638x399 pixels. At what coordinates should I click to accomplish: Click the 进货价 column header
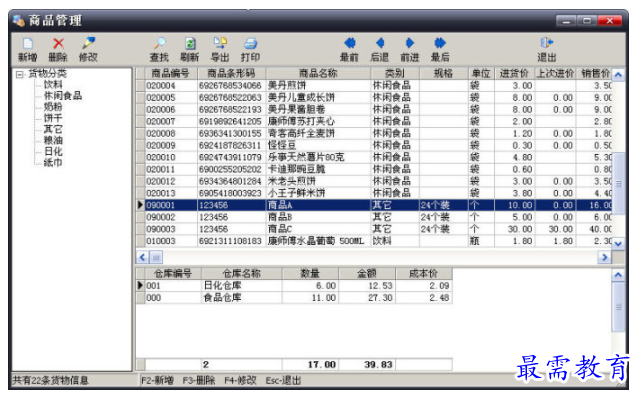[x=514, y=74]
